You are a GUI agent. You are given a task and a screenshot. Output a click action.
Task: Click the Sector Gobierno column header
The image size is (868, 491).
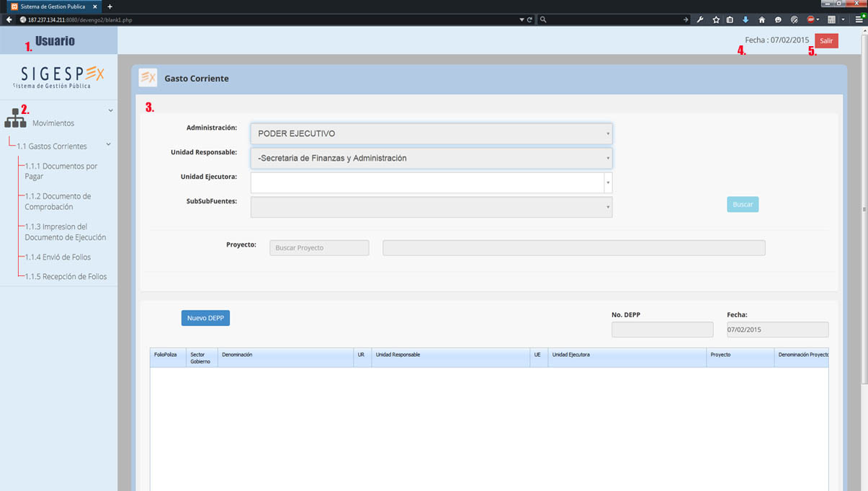click(202, 358)
